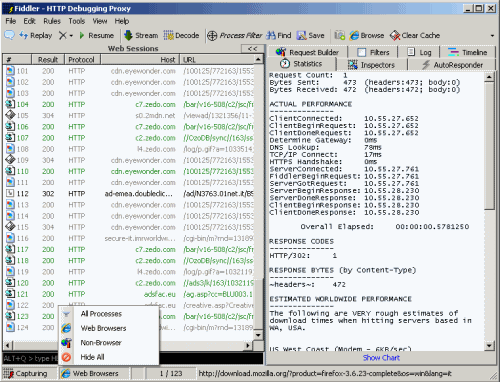Switch to Request Builder tab
500x382 pixels.
coord(307,52)
